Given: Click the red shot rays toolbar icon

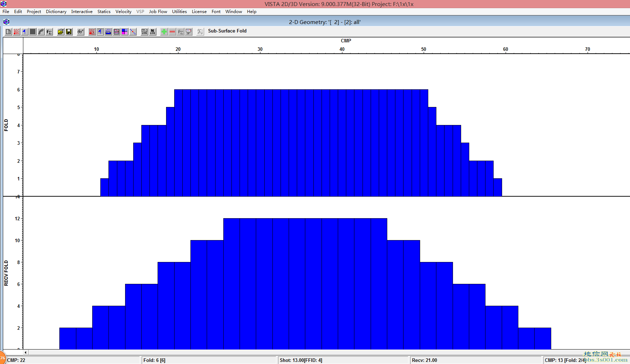Looking at the screenshot, I should click(x=16, y=32).
